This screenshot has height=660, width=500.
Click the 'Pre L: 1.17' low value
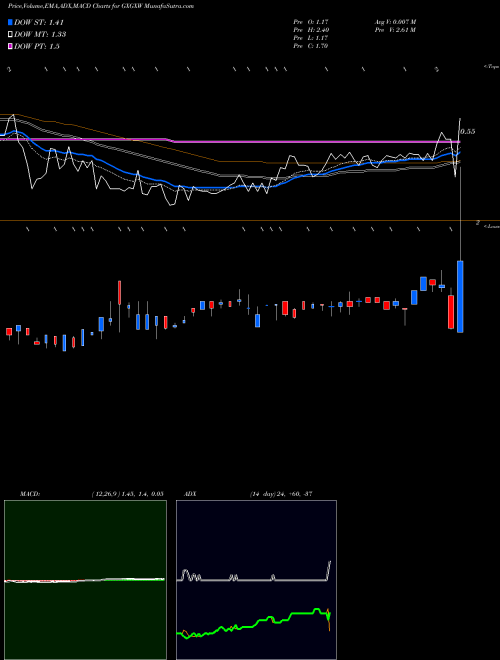(x=311, y=38)
